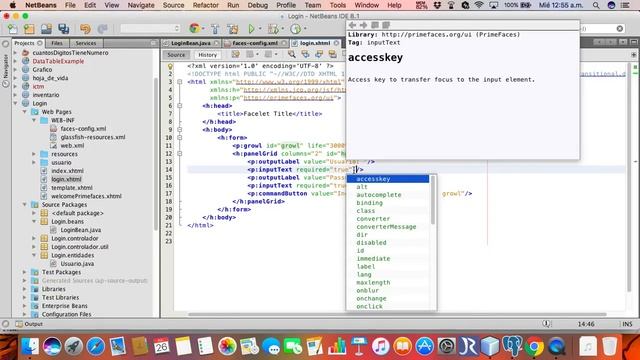The image size is (640, 360).
Task: Expand the resources folder
Action: coord(34,154)
